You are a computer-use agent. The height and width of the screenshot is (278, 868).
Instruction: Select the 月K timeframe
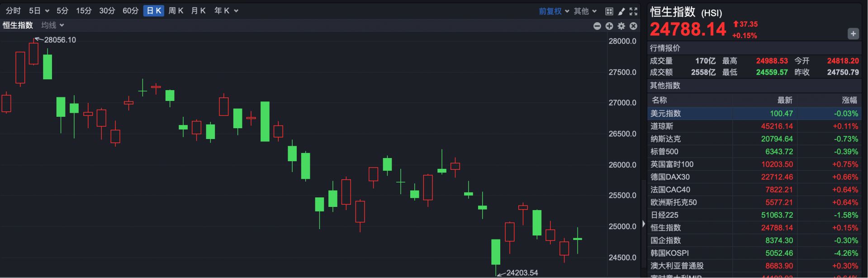pyautogui.click(x=198, y=11)
